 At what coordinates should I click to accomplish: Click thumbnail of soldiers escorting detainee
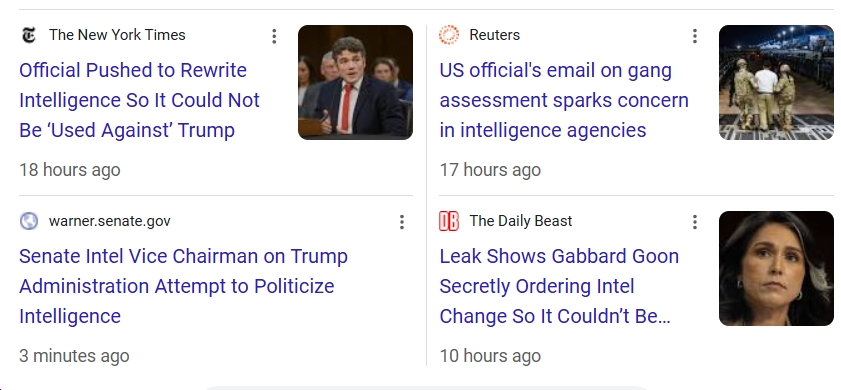776,83
